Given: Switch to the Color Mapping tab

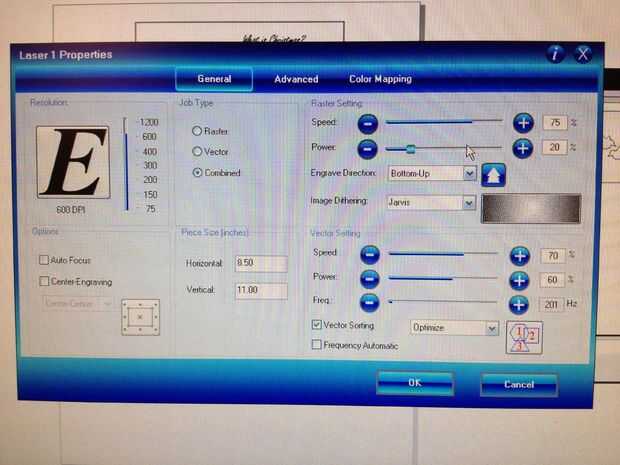Looking at the screenshot, I should (x=380, y=79).
